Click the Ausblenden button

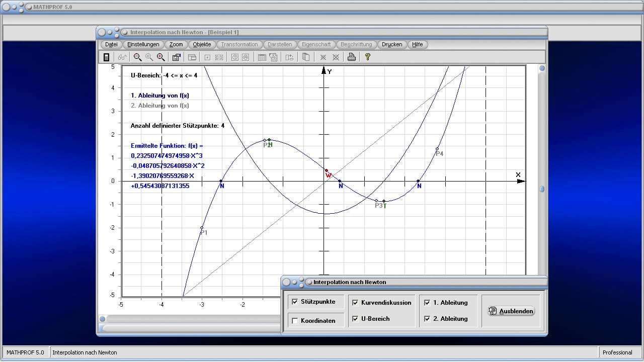point(511,311)
